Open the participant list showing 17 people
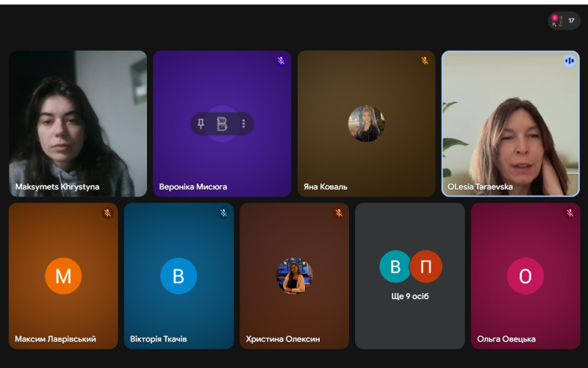The height and width of the screenshot is (368, 588). tap(564, 21)
